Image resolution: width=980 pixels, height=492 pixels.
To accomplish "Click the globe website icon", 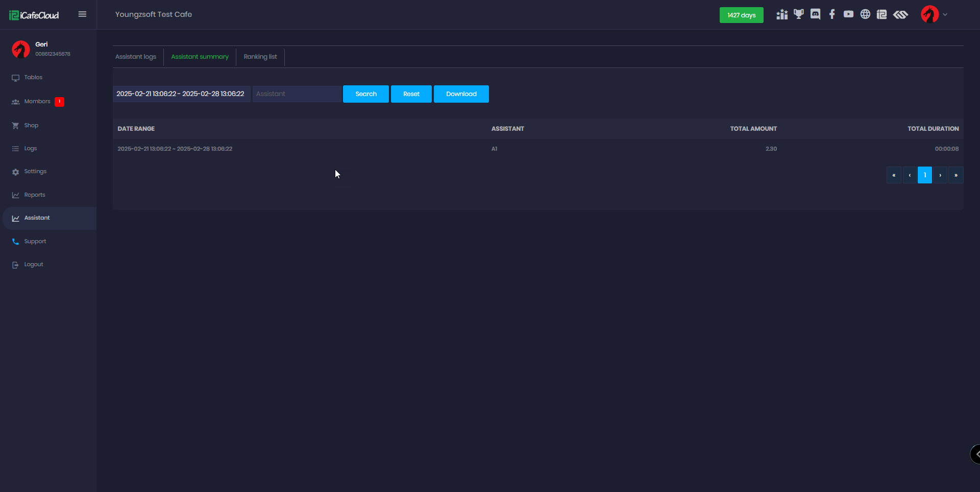I will tap(865, 14).
